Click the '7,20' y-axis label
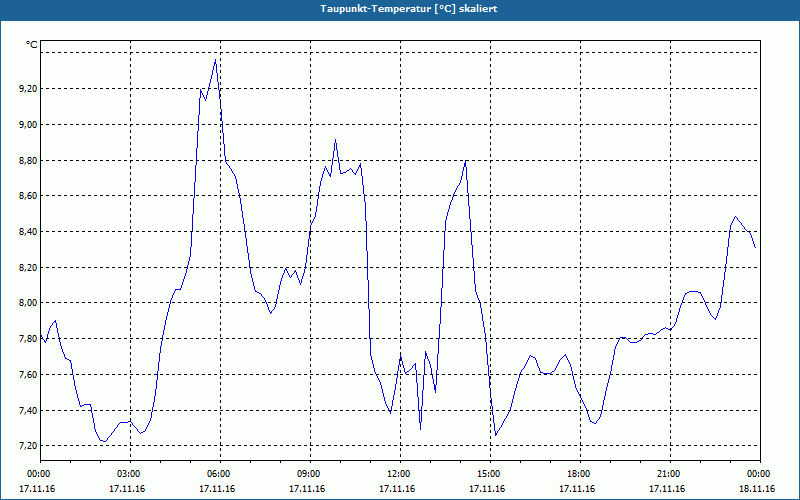 28,446
